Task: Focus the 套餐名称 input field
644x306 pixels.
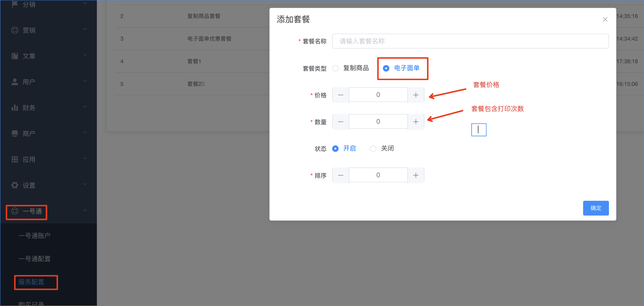Action: click(x=470, y=41)
